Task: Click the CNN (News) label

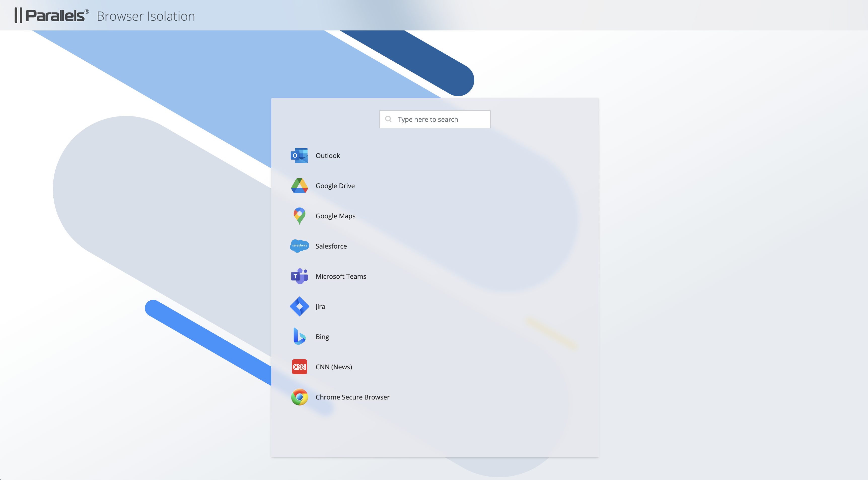Action: tap(334, 367)
